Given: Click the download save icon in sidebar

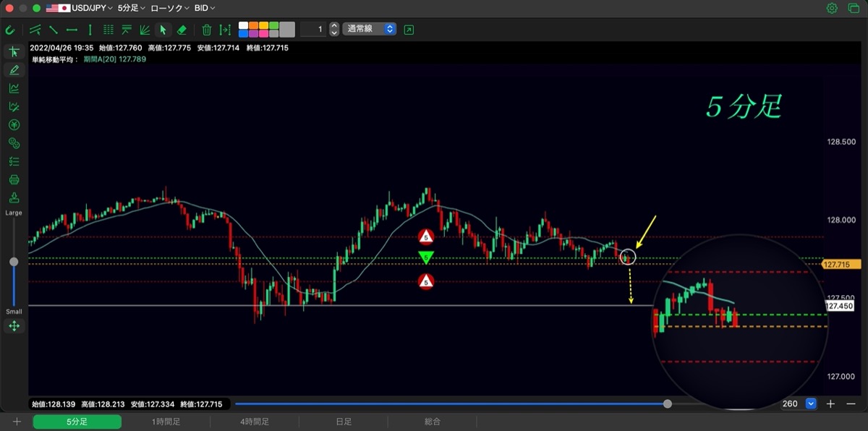Looking at the screenshot, I should click(x=14, y=198).
